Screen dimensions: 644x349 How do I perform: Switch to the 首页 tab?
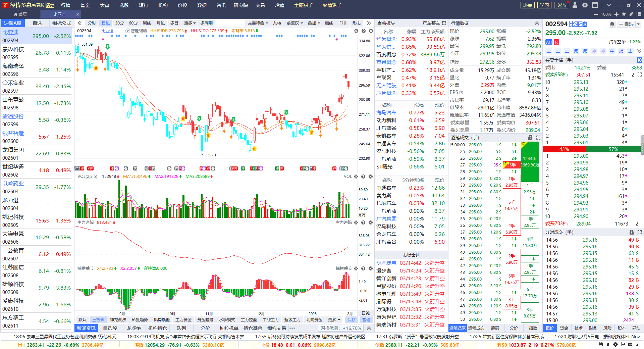pyautogui.click(x=20, y=14)
